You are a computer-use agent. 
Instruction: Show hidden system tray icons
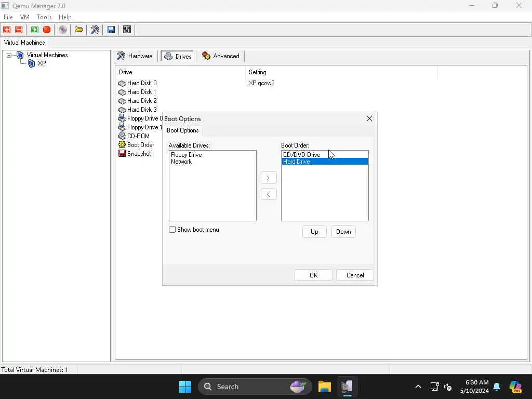coord(418,387)
